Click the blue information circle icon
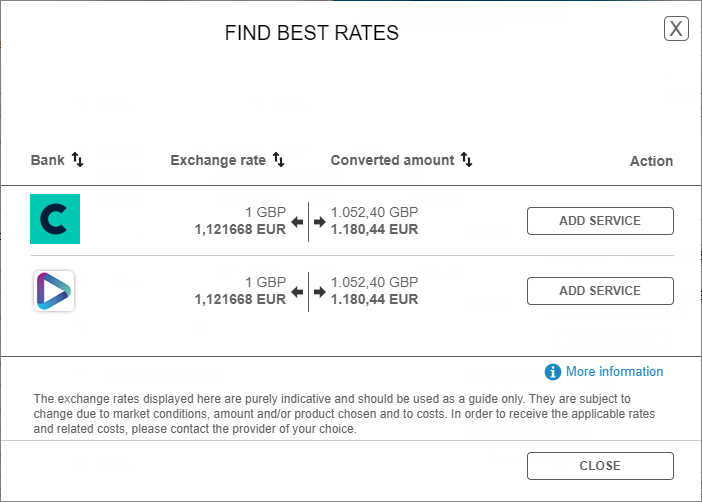702x502 pixels. click(x=552, y=372)
